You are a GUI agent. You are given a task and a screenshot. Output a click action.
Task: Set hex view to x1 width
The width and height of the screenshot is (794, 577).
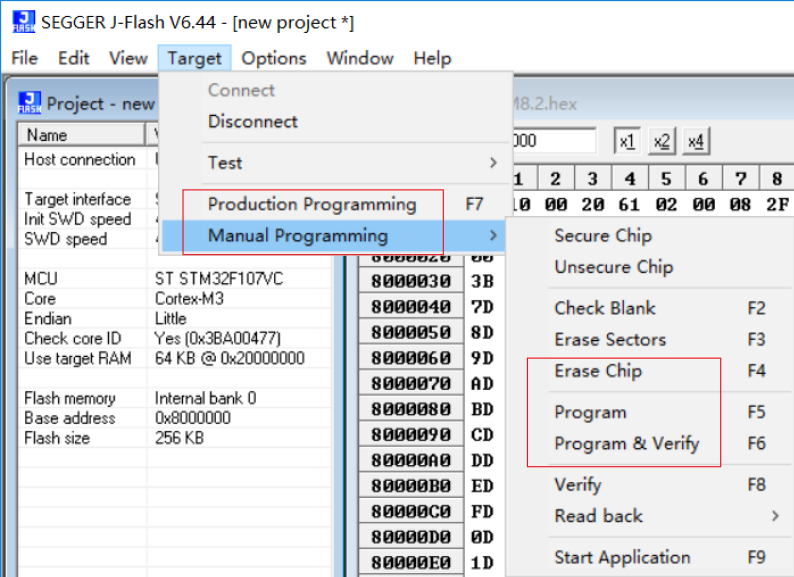click(x=627, y=141)
